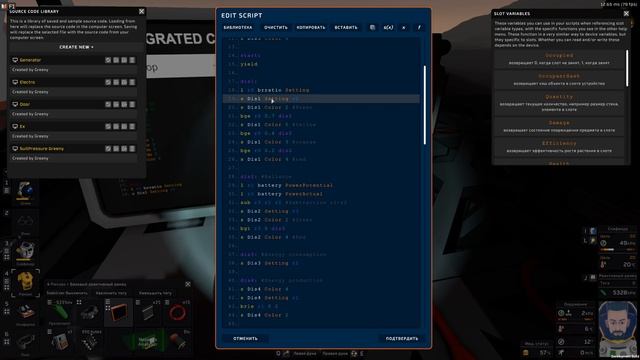Open the x variables help icon
Viewport: 640px width, 360px height.
(404, 27)
